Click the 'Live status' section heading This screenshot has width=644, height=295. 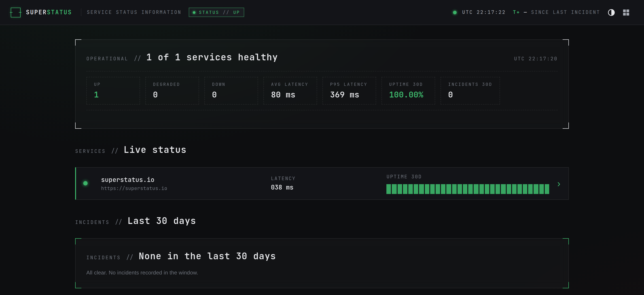pos(155,150)
